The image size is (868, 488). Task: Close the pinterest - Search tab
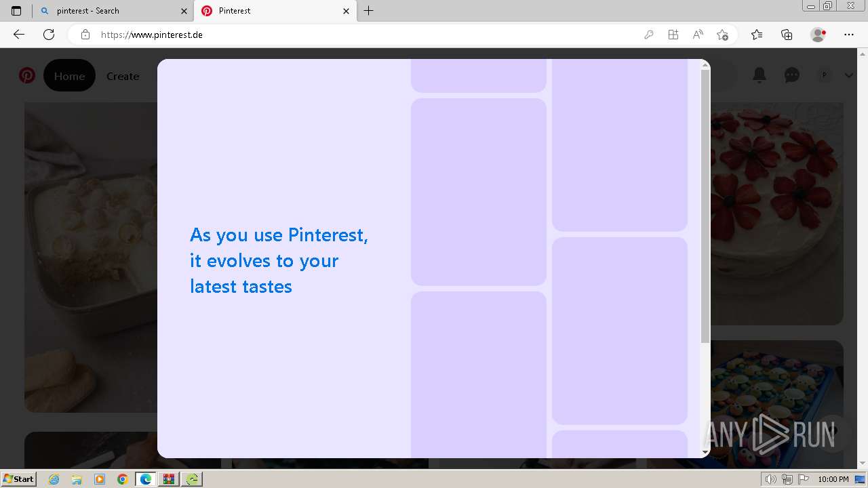point(184,11)
